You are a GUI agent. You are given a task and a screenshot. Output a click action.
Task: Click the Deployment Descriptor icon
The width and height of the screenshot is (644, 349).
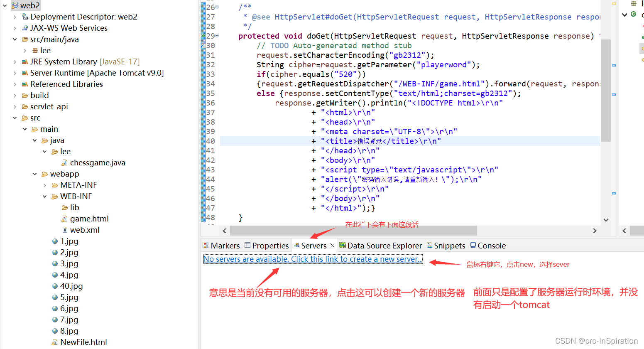tap(25, 17)
